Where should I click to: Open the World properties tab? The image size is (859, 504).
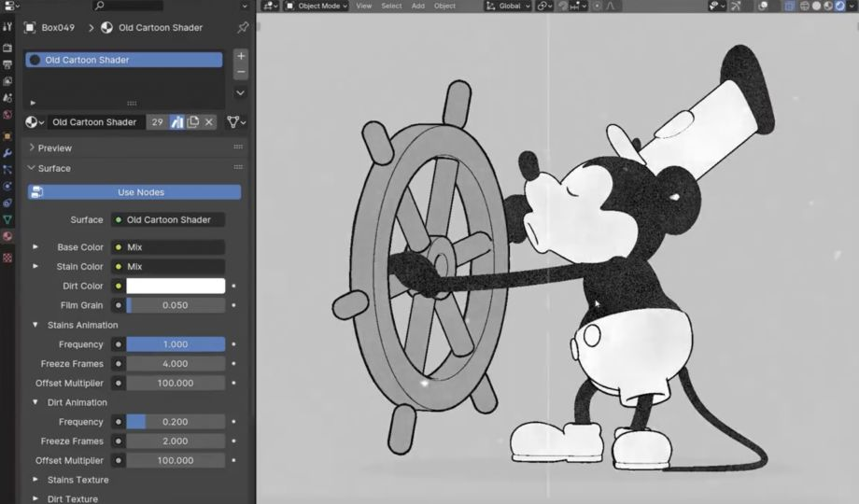tap(7, 115)
